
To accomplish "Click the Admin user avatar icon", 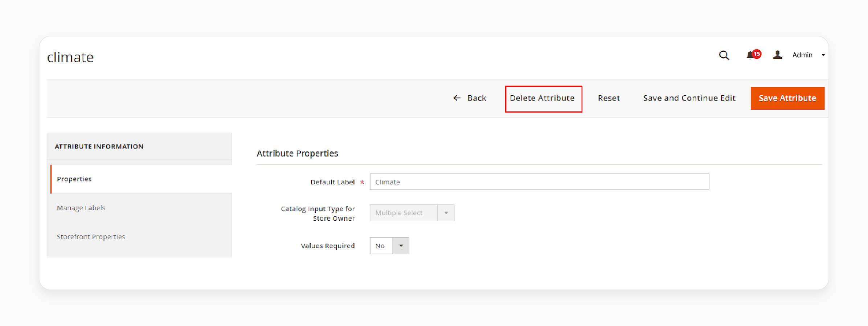I will (777, 55).
